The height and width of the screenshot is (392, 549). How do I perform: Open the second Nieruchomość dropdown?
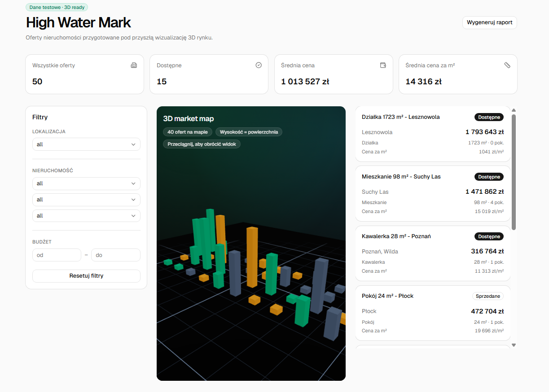pos(86,200)
